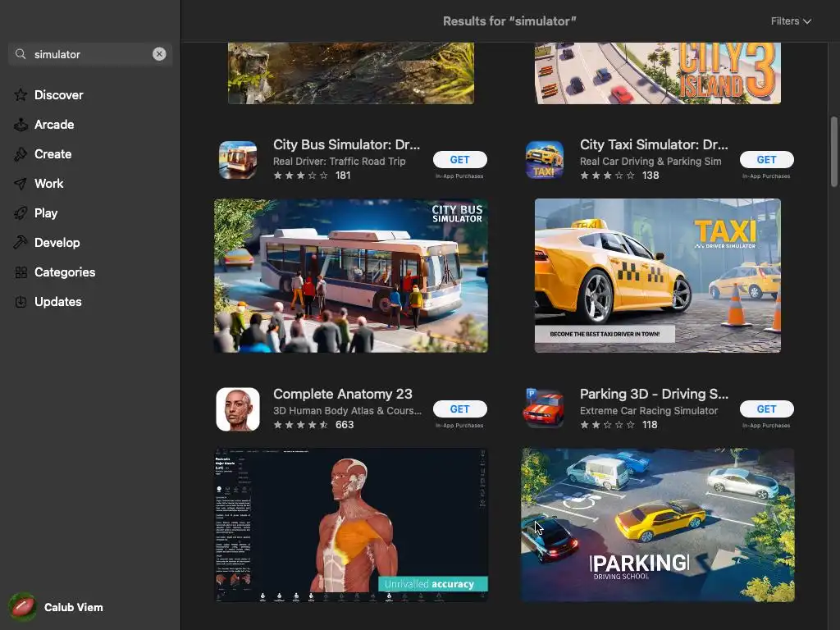840x630 pixels.
Task: Click the Develop hammer icon
Action: pyautogui.click(x=21, y=243)
